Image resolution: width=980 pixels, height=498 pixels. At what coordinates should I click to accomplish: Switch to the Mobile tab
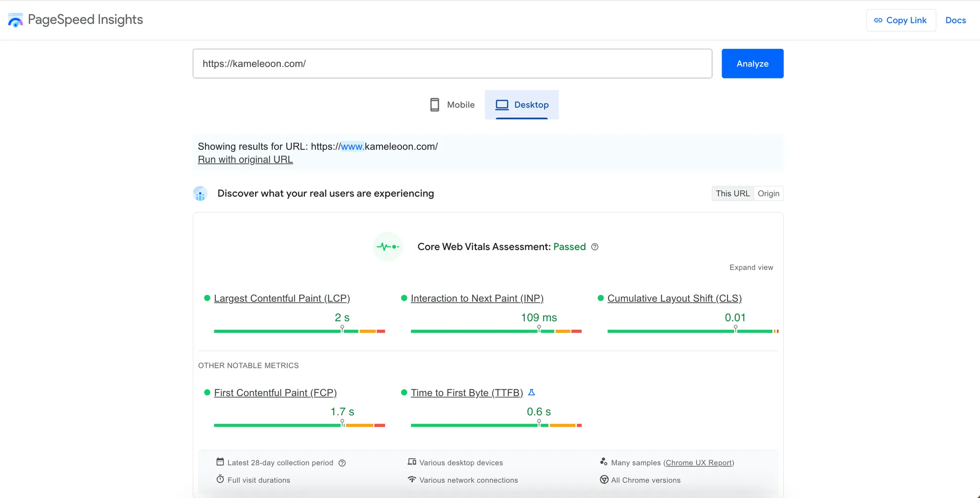(x=452, y=105)
